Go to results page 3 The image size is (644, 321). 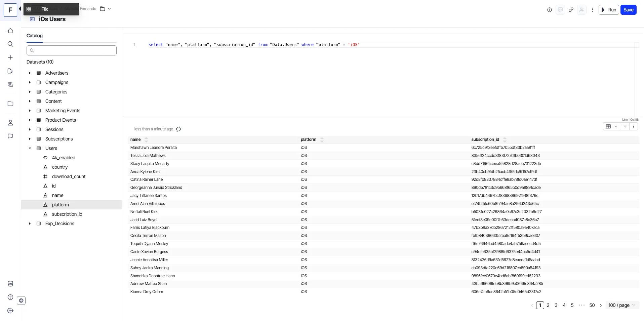[x=556, y=305]
